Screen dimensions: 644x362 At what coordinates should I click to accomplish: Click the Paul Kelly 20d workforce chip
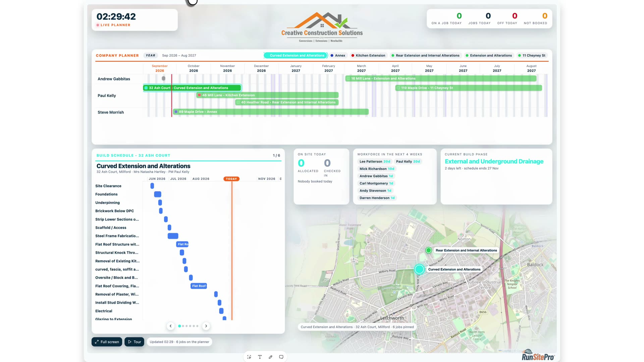pos(408,161)
